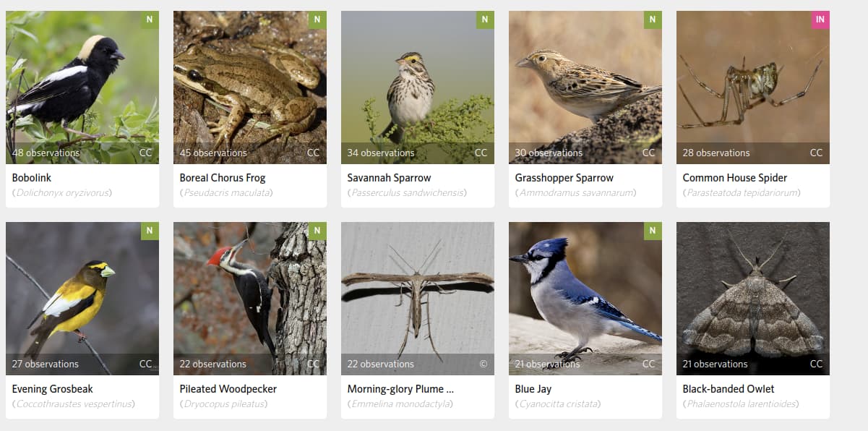Image resolution: width=868 pixels, height=431 pixels.
Task: View the 34 observations of Savannah Sparrow
Action: pos(381,153)
